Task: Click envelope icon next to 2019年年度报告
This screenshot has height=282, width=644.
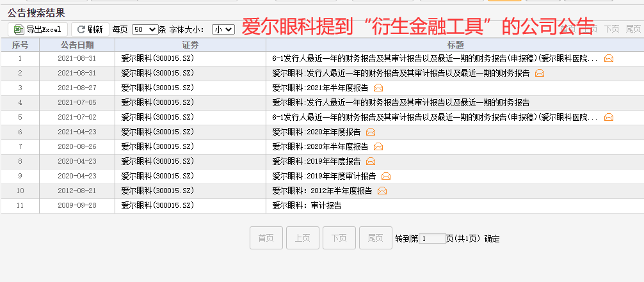Action: [371, 161]
